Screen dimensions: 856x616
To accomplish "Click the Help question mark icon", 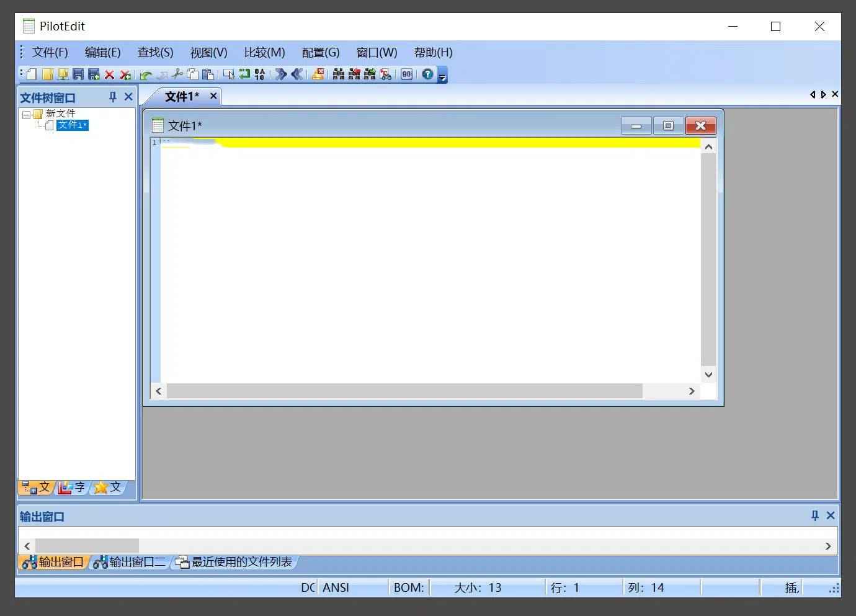I will [x=426, y=74].
